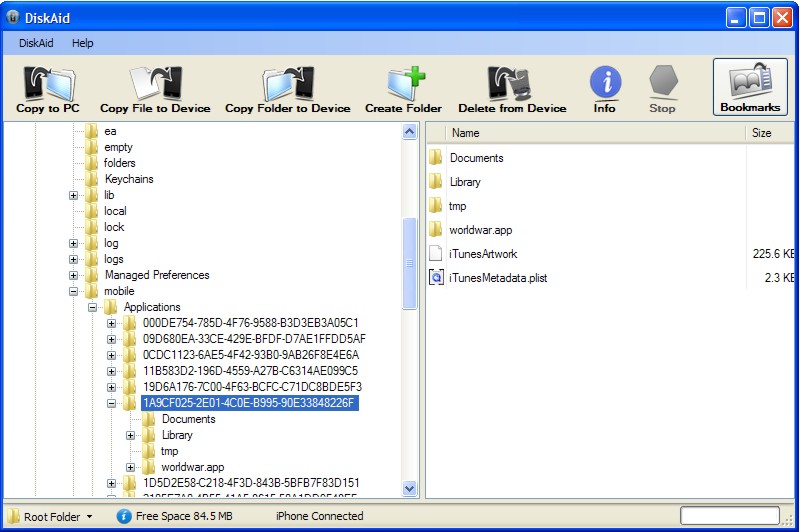Click the Free Space info icon

[123, 516]
